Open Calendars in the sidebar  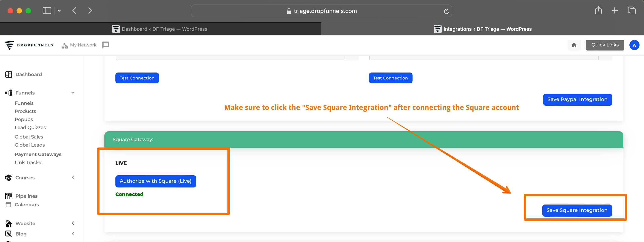tap(27, 205)
